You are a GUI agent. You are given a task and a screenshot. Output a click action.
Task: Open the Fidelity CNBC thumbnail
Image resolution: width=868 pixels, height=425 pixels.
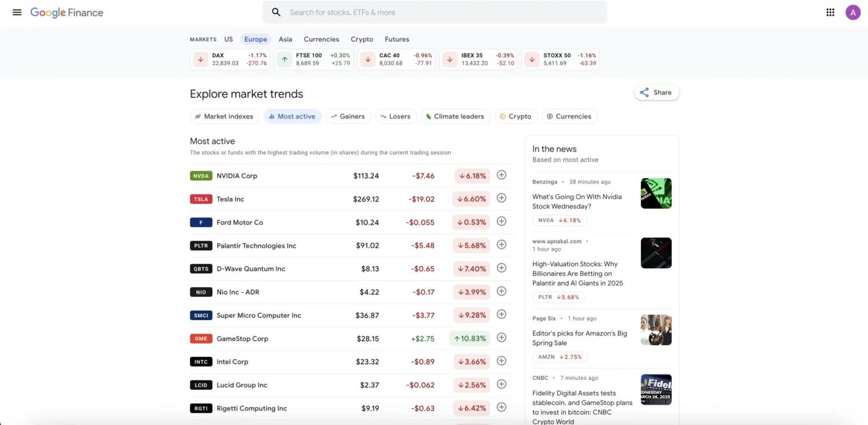pyautogui.click(x=656, y=390)
